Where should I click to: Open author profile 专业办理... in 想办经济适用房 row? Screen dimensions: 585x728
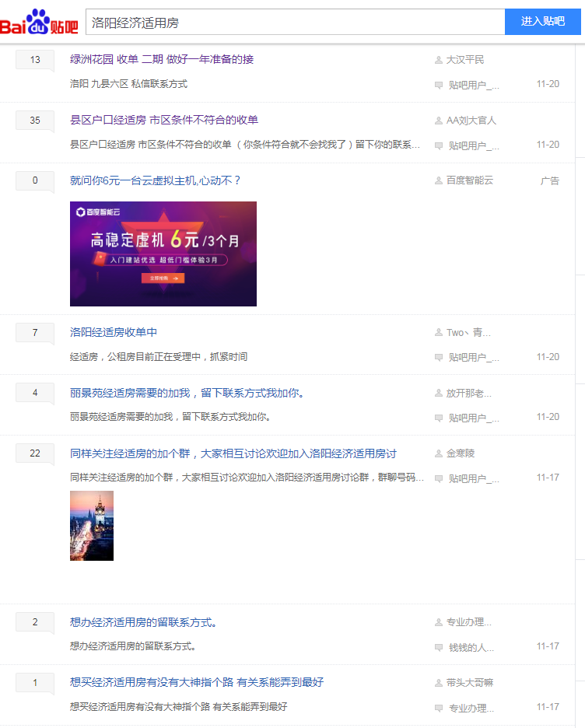pos(469,622)
